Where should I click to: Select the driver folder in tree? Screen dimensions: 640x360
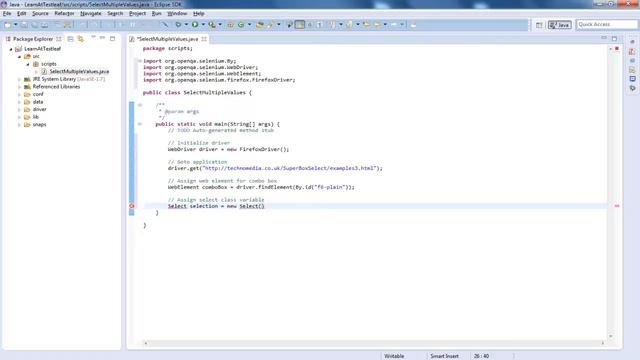[39, 109]
